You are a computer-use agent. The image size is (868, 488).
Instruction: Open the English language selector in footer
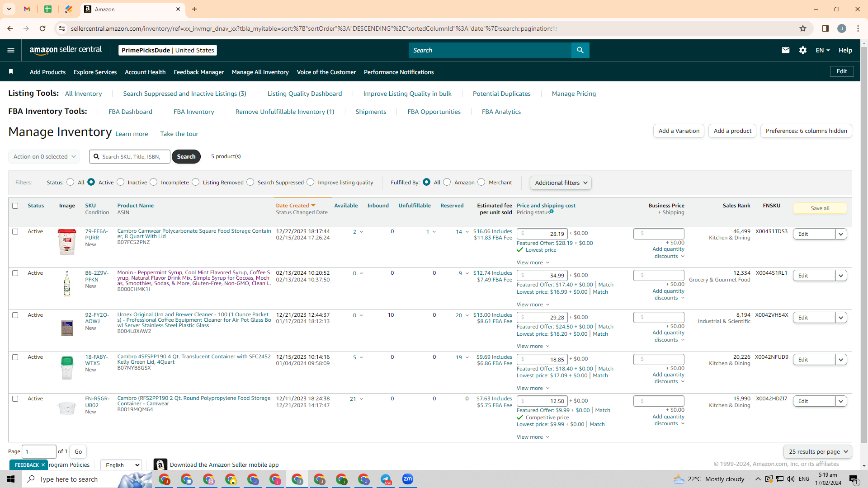pyautogui.click(x=121, y=465)
